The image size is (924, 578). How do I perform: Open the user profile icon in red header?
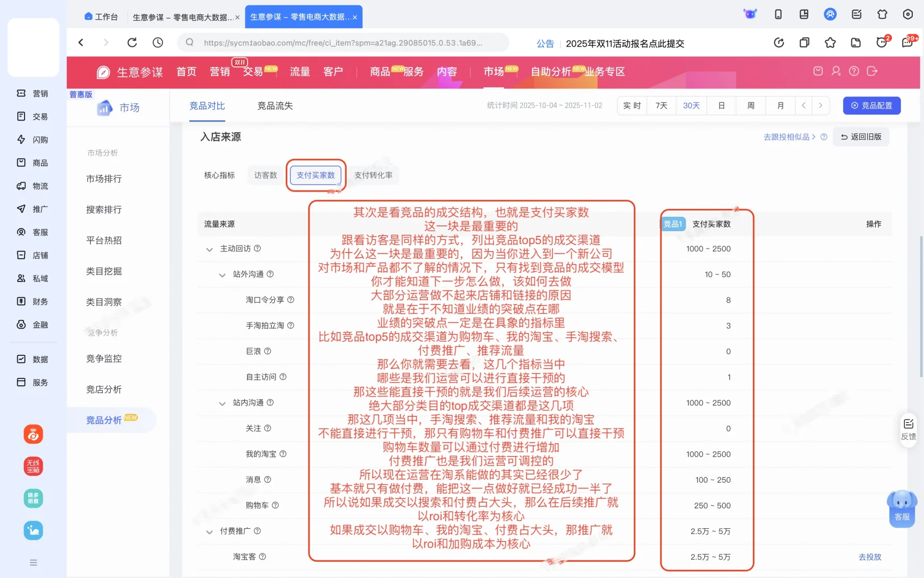pyautogui.click(x=836, y=71)
